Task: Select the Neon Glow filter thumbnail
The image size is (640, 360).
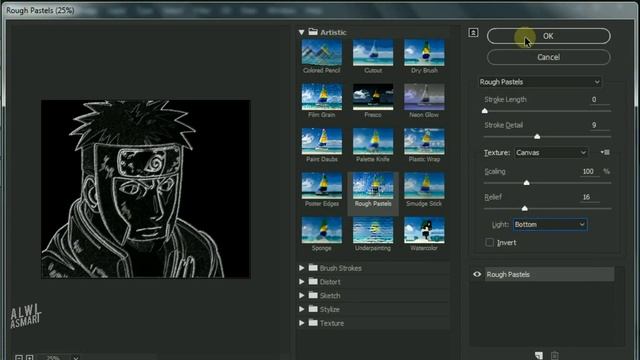Action: pyautogui.click(x=424, y=97)
